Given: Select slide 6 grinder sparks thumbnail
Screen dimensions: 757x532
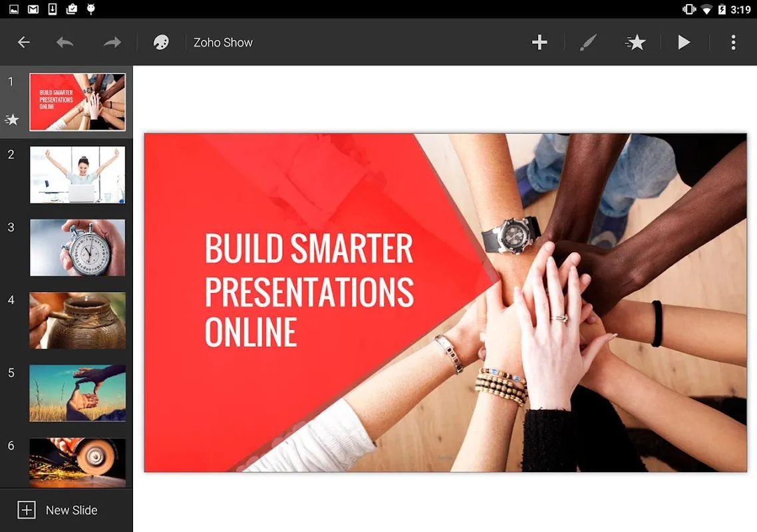Looking at the screenshot, I should (x=77, y=462).
